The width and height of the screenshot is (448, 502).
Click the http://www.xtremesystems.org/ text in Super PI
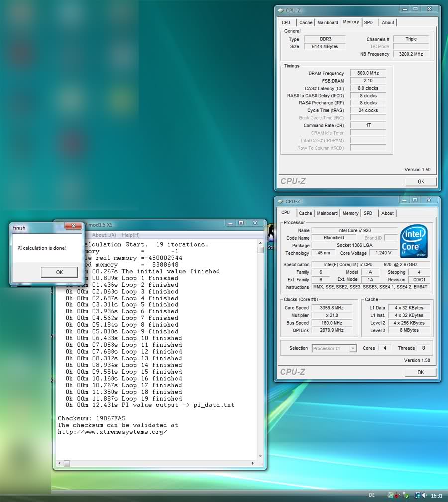(x=112, y=432)
